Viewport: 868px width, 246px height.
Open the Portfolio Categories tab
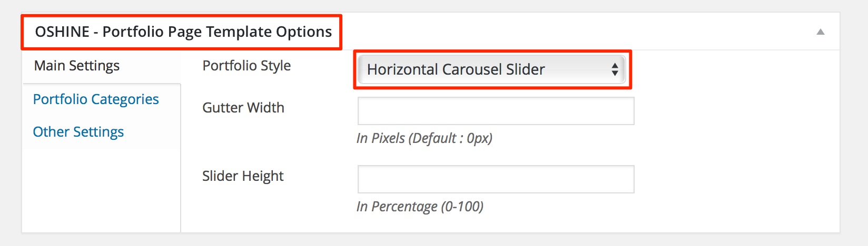point(96,99)
